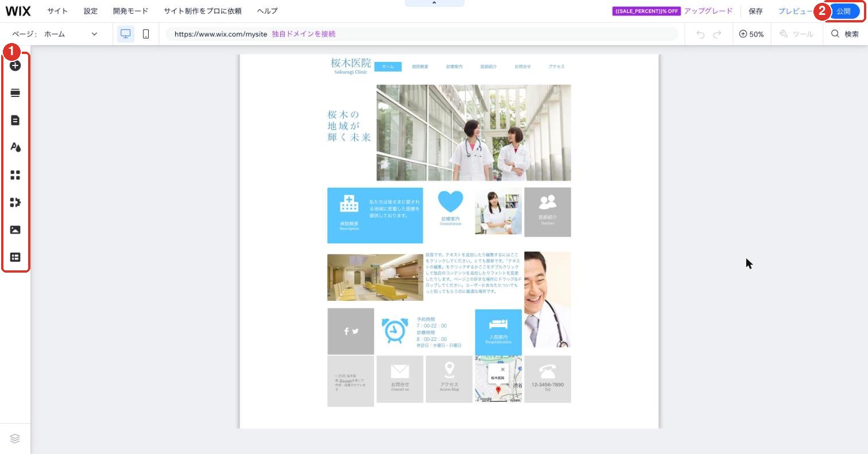Image resolution: width=868 pixels, height=454 pixels.
Task: Open the Business Solutions puzzle icon
Action: pyautogui.click(x=15, y=202)
